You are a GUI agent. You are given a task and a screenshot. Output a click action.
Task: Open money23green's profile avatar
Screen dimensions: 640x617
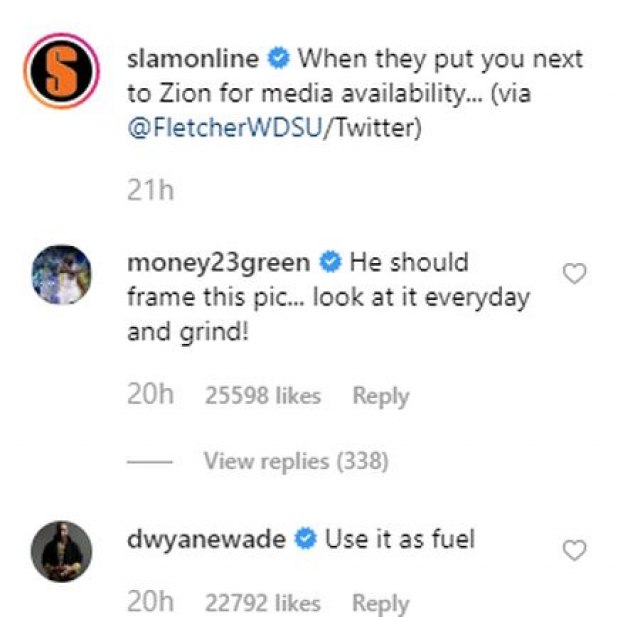click(63, 276)
